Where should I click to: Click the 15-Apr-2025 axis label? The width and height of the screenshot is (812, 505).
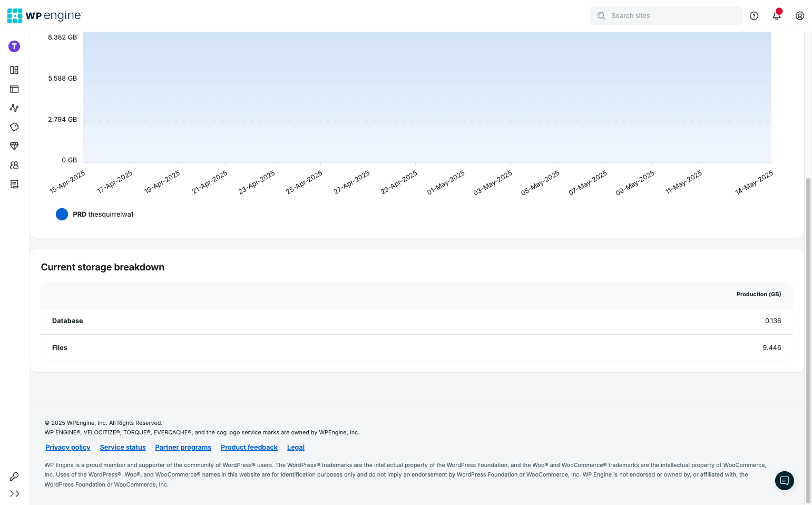coord(67,182)
